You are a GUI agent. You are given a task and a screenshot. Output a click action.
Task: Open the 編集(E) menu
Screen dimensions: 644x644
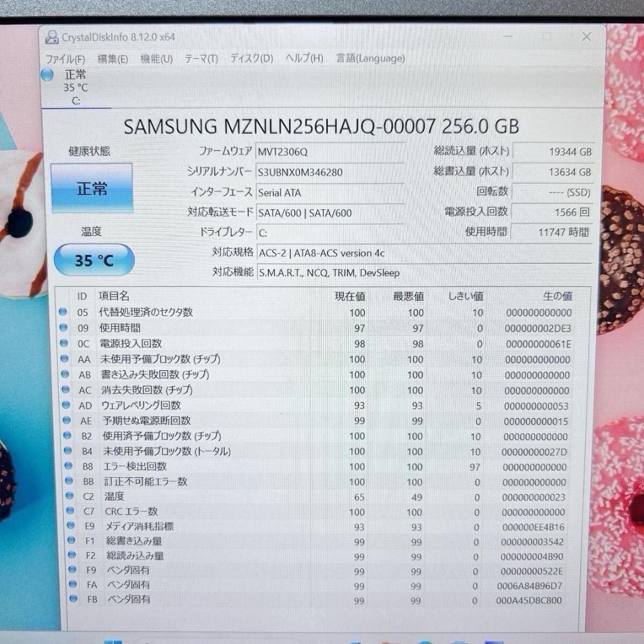[111, 58]
